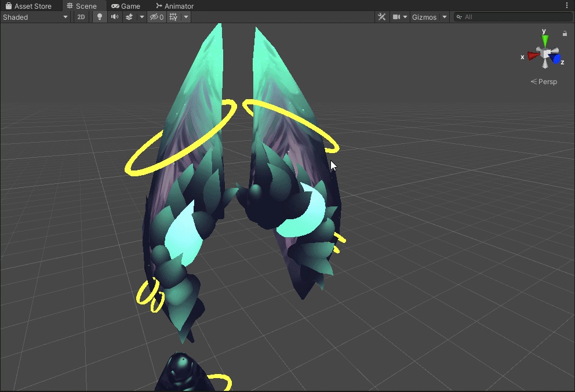Toggle 2D view mode
The image size is (575, 392).
point(81,17)
